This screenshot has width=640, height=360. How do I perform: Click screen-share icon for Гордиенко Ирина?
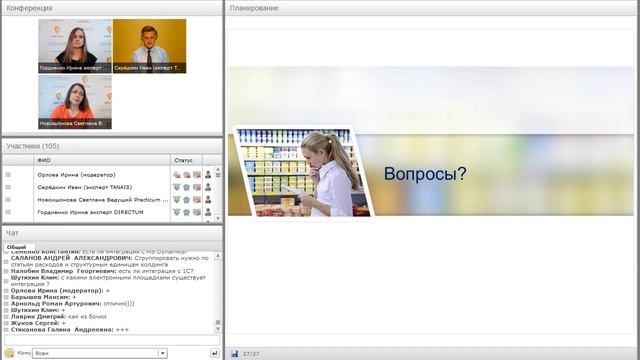197,212
